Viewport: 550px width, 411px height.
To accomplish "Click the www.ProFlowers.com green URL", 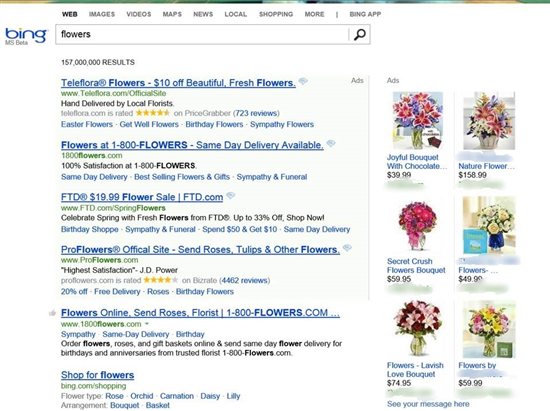I will 100,260.
